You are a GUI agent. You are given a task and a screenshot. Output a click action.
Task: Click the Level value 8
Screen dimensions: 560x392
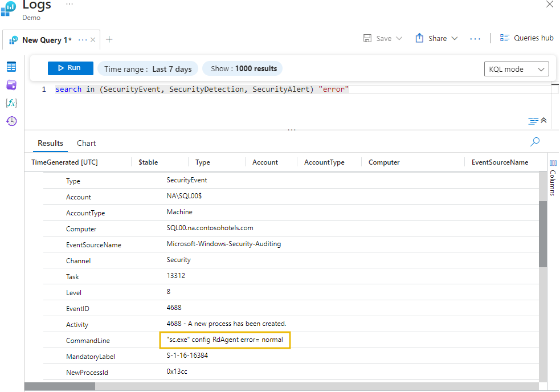click(169, 292)
